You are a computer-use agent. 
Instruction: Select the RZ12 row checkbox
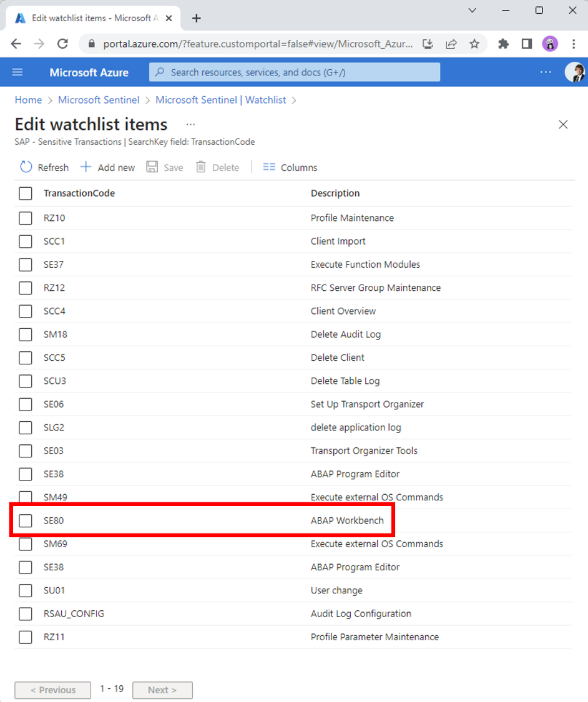point(26,288)
